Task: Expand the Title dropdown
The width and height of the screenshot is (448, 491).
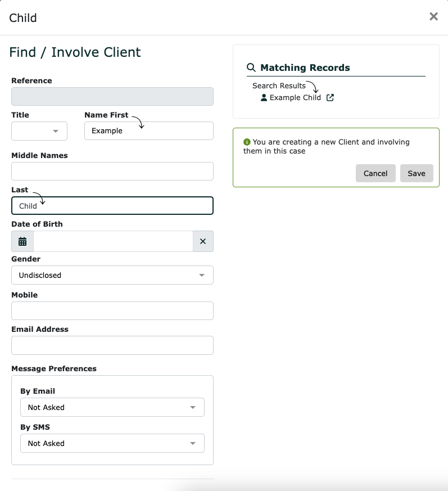Action: pyautogui.click(x=39, y=131)
